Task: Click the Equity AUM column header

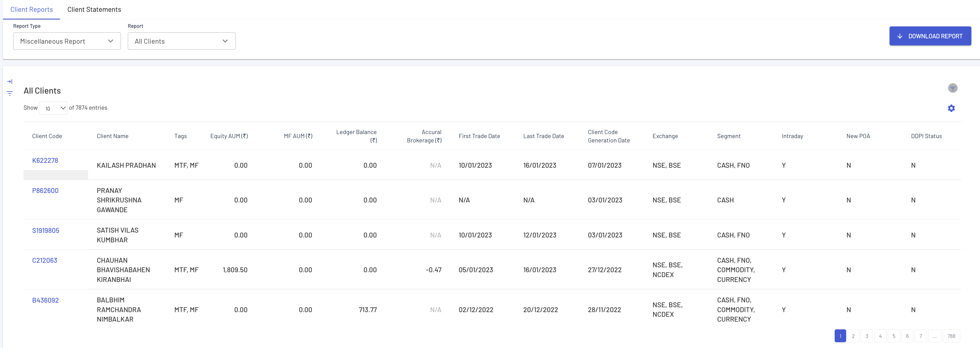Action: tap(229, 136)
